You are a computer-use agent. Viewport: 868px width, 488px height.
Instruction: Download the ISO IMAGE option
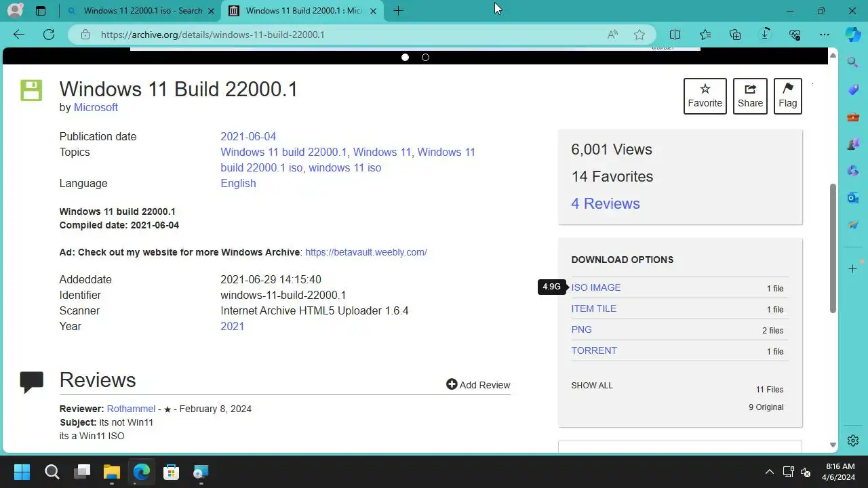click(x=596, y=287)
